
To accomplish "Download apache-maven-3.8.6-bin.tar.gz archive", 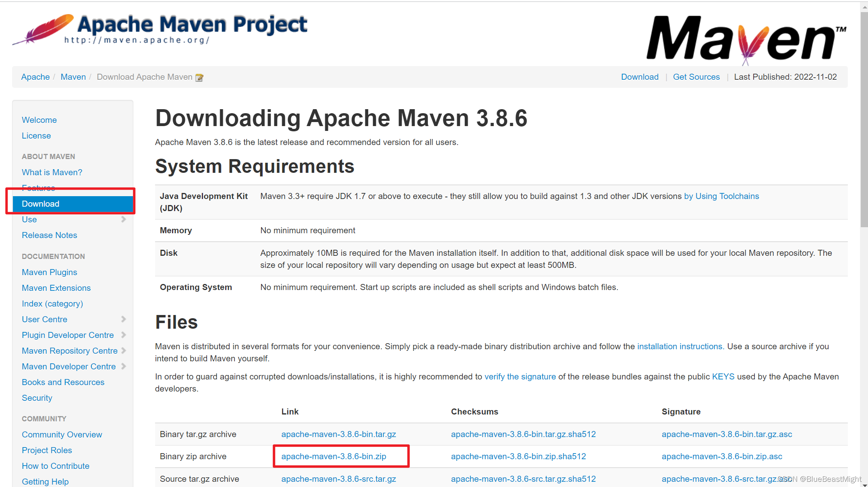I will [338, 434].
